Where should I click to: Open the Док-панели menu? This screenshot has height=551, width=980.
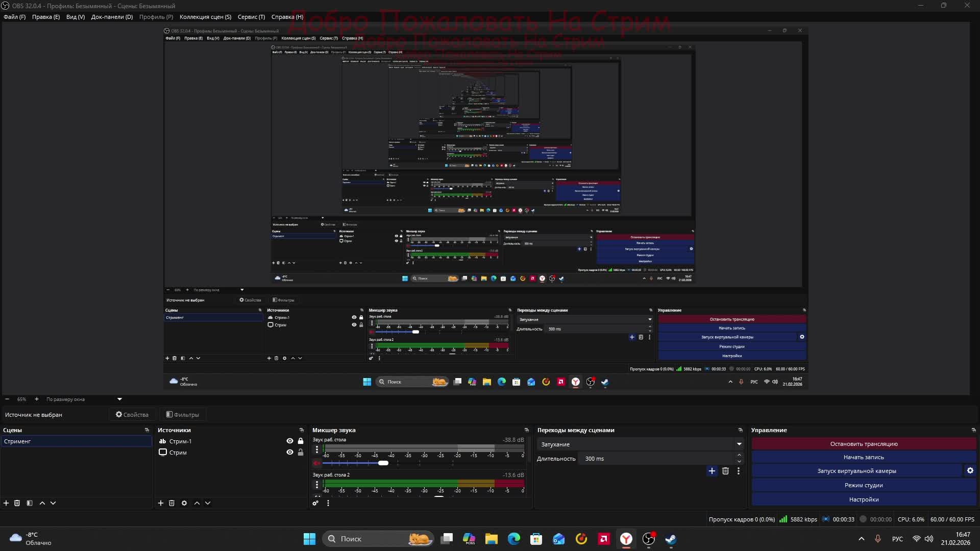[112, 17]
